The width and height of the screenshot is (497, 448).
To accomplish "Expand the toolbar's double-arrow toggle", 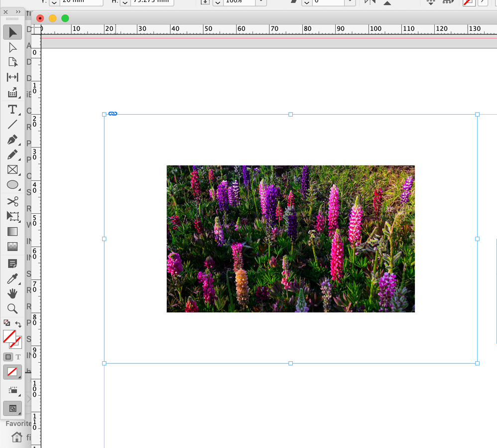I will click(x=18, y=11).
